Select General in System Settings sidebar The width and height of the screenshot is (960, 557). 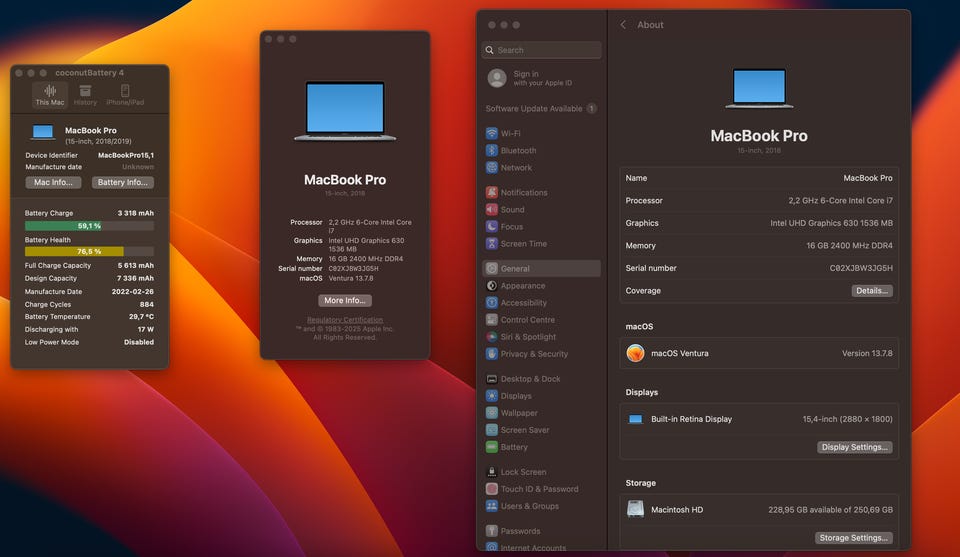point(541,269)
